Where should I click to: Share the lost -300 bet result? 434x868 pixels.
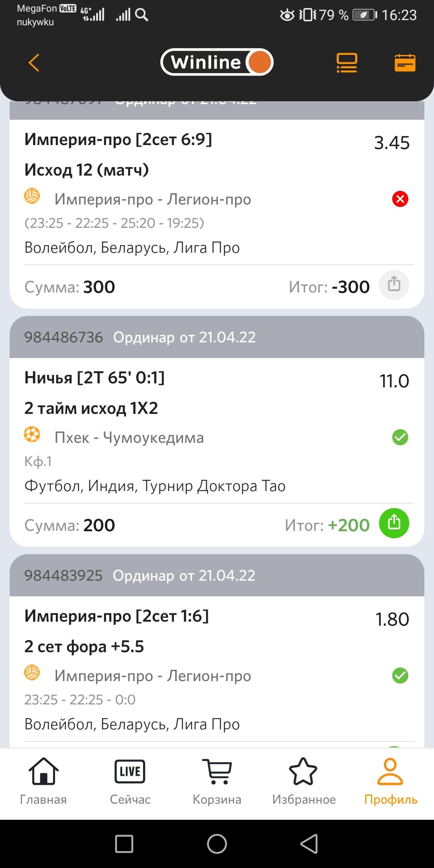point(394,285)
